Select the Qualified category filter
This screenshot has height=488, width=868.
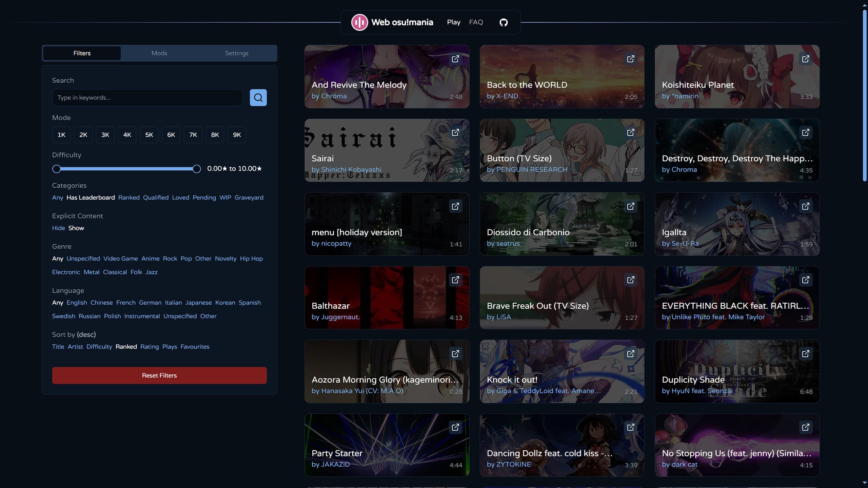pyautogui.click(x=156, y=198)
